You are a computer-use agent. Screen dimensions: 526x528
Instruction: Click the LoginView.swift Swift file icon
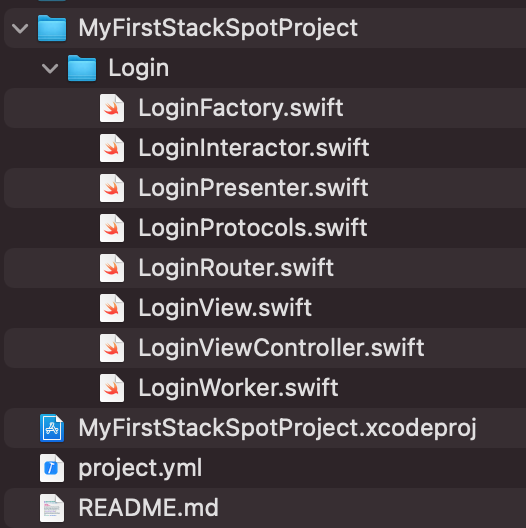pos(112,308)
